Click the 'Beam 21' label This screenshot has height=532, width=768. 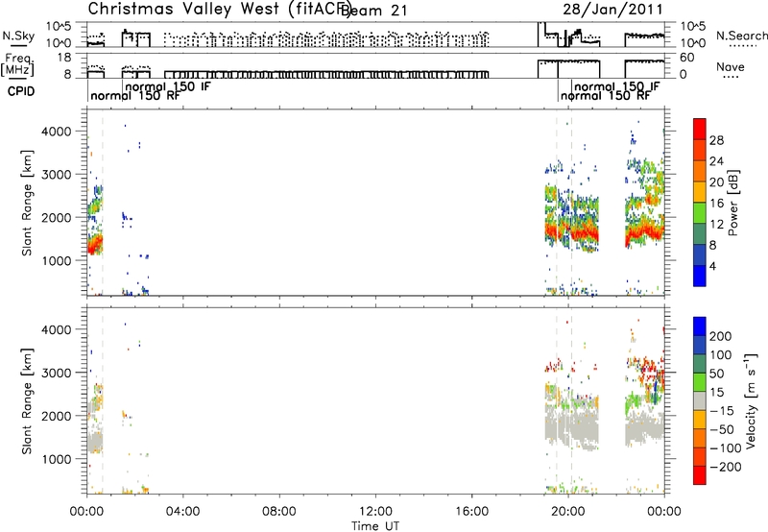(375, 11)
